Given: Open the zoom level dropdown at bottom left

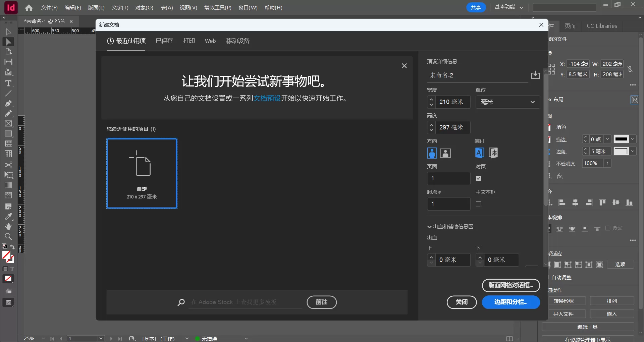Looking at the screenshot, I should [43, 338].
